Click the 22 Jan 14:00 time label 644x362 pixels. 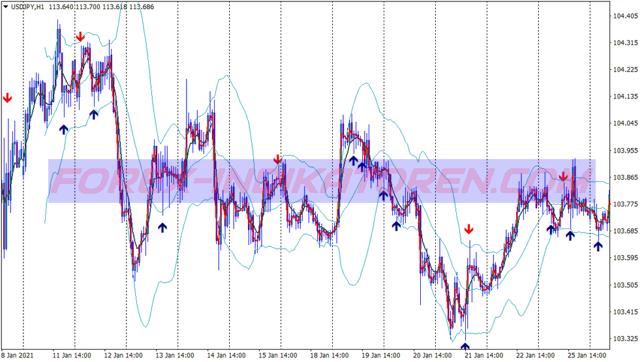point(536,355)
